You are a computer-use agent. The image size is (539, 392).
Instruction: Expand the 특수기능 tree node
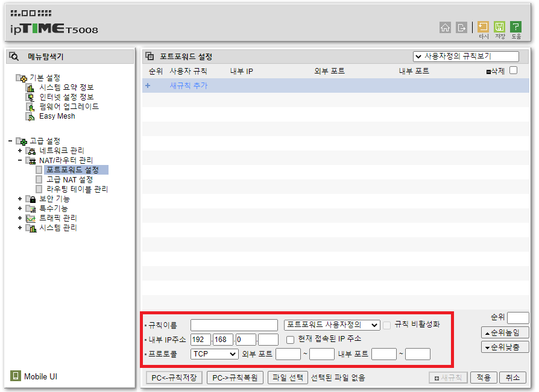[20, 208]
